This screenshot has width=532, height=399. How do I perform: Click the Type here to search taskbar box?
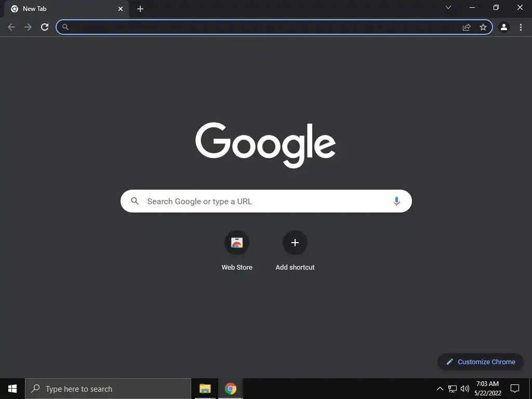108,389
